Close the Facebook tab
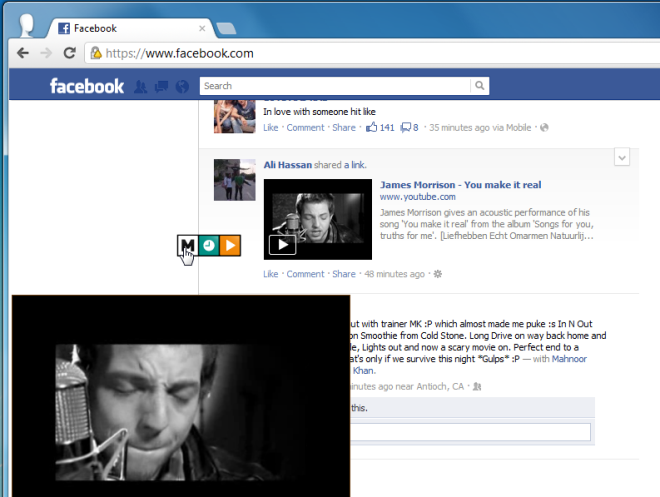 coord(202,28)
